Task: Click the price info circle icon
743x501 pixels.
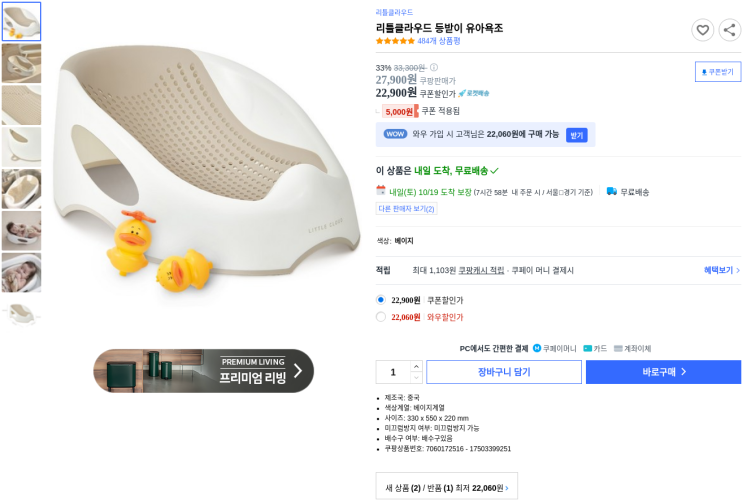Action: click(434, 68)
